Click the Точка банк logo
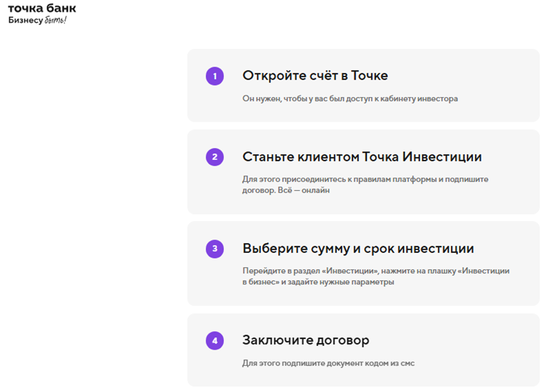Screen dimensions: 546x392 click(x=42, y=8)
